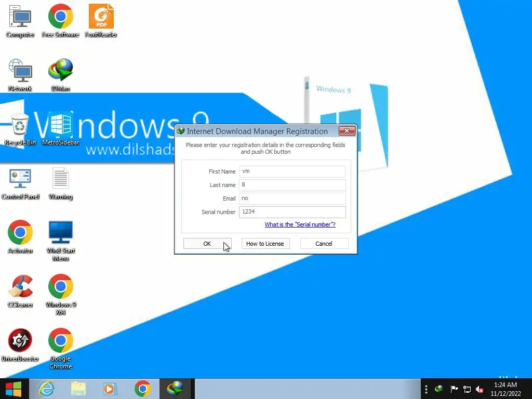Viewport: 532px width, 399px height.
Task: Confirm registration with the OK button
Action: tap(207, 244)
